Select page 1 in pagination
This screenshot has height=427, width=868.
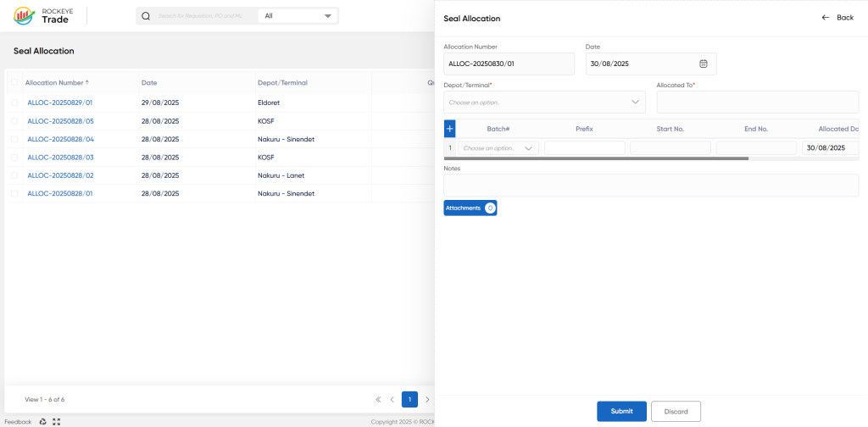coord(409,399)
